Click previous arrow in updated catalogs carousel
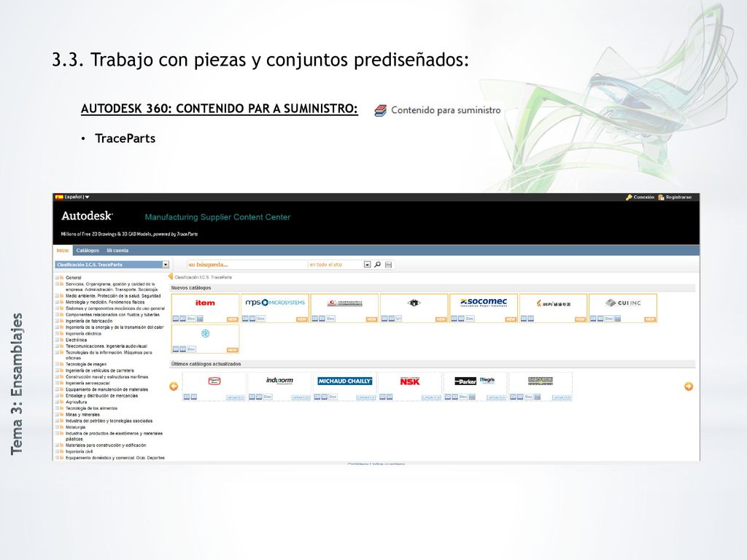Screen dimensions: 747x560 174,386
